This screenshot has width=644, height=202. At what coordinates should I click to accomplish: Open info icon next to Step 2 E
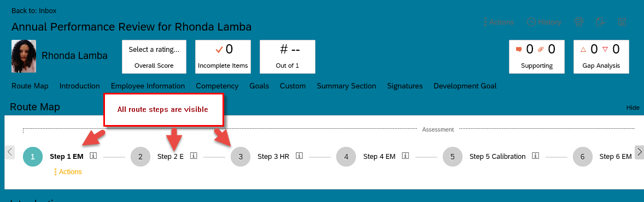(x=194, y=156)
